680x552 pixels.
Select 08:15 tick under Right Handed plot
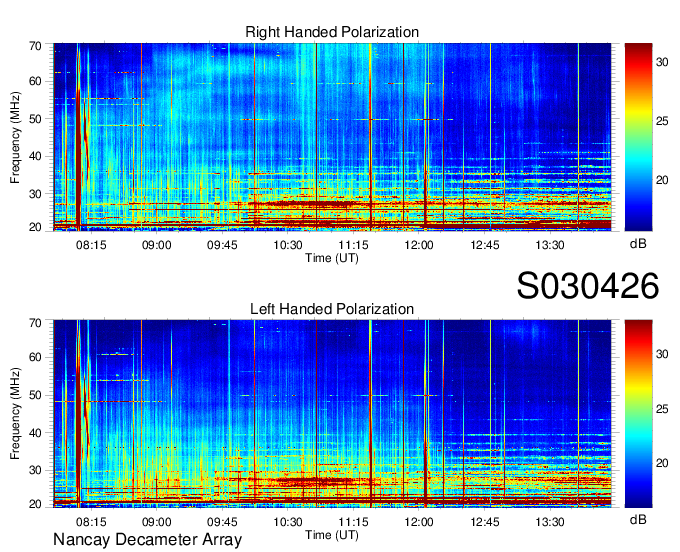91,245
